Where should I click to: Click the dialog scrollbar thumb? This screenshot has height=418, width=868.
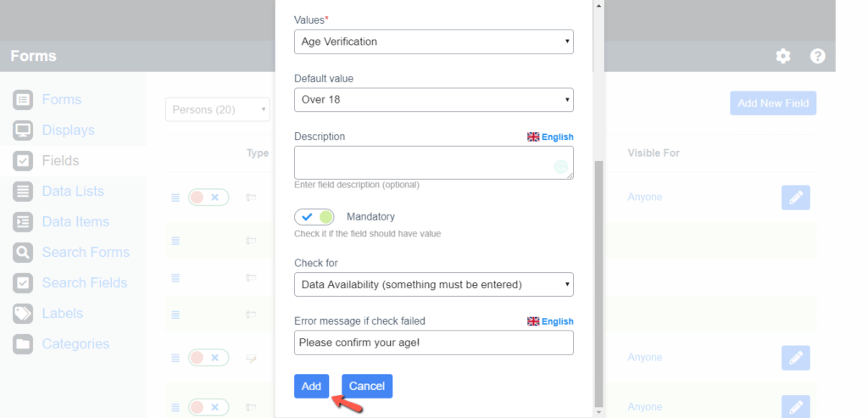pos(598,283)
